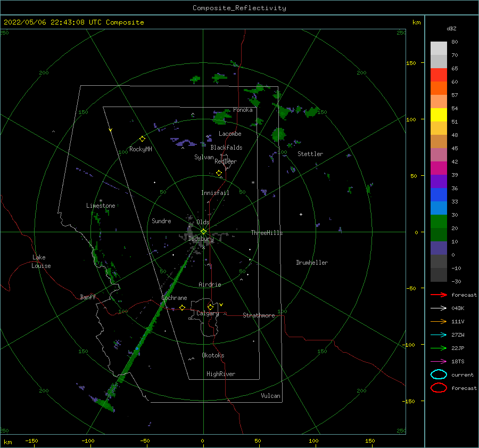This screenshot has width=479, height=448.
Task: Click the RedDeer city label
Action: coord(226,161)
